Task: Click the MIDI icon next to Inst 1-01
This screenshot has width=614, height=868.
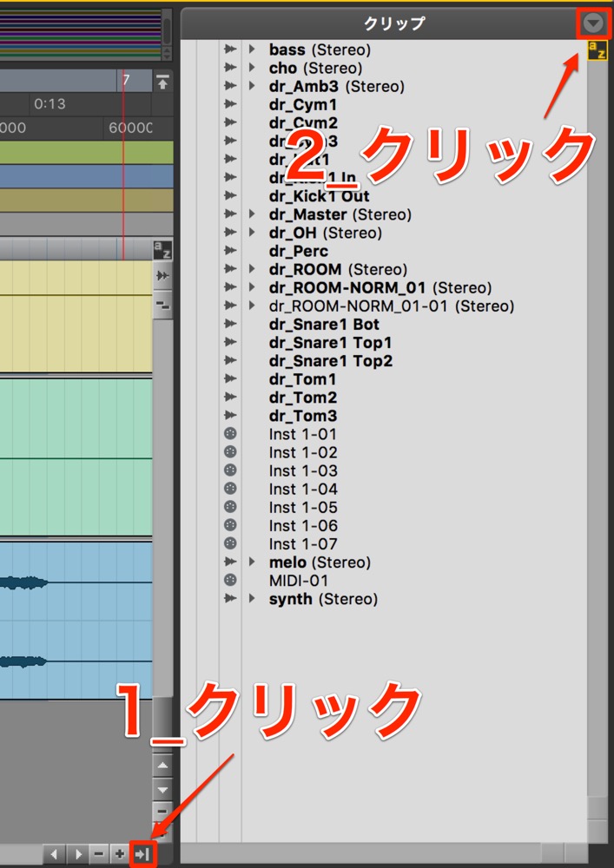Action: [x=230, y=434]
